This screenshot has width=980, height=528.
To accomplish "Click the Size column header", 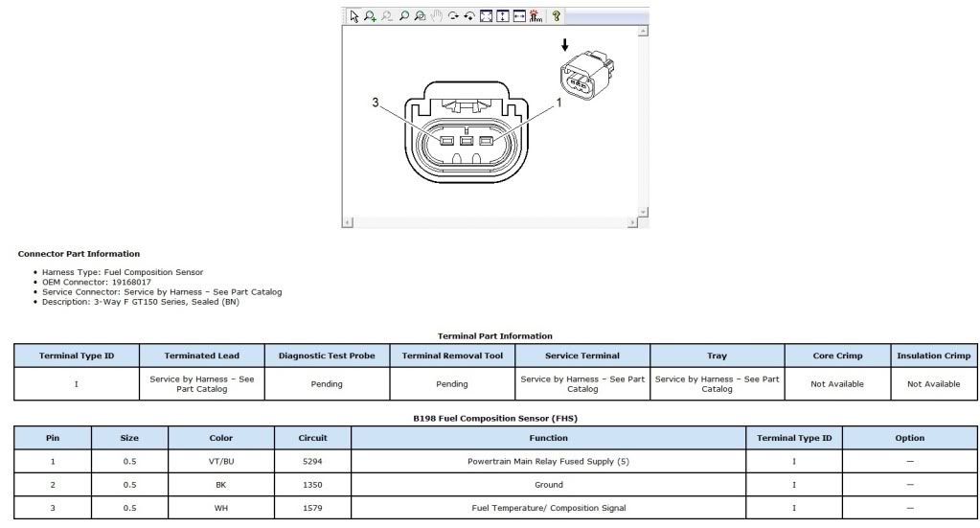I will [129, 438].
